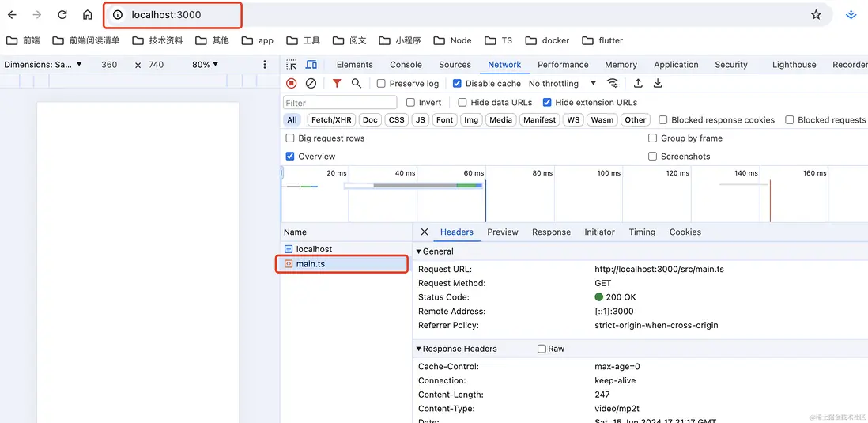Clear the network log
This screenshot has width=868, height=423.
(x=311, y=83)
